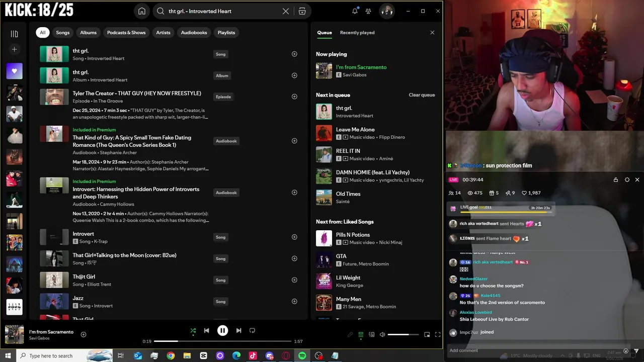The width and height of the screenshot is (644, 362).
Task: Skip to next track
Action: [x=238, y=330]
